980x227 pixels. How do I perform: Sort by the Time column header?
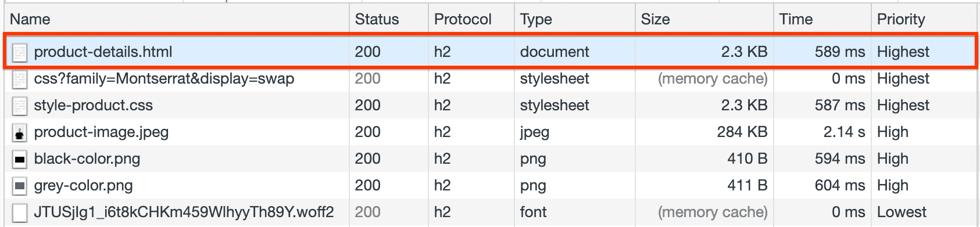822,19
